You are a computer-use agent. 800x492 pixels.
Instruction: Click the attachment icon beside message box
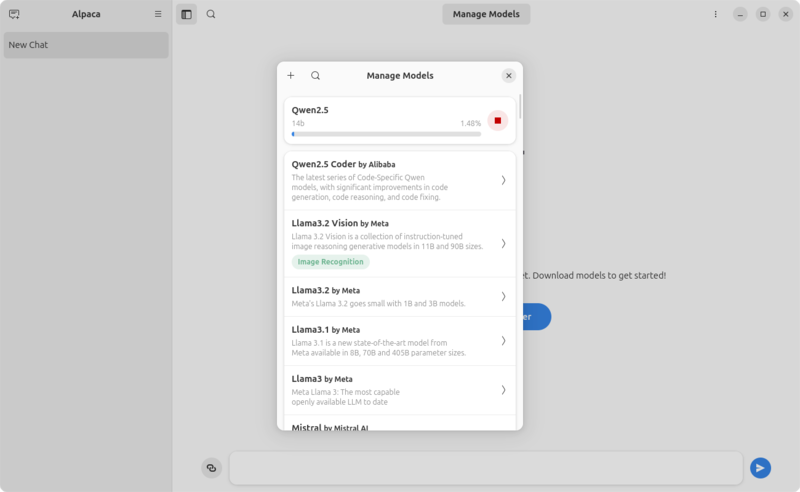point(211,467)
